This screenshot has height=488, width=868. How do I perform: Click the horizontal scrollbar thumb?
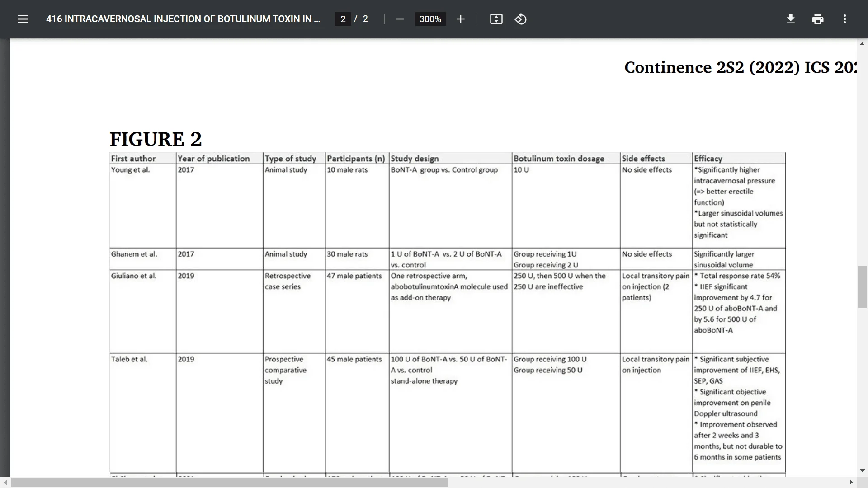tap(230, 483)
